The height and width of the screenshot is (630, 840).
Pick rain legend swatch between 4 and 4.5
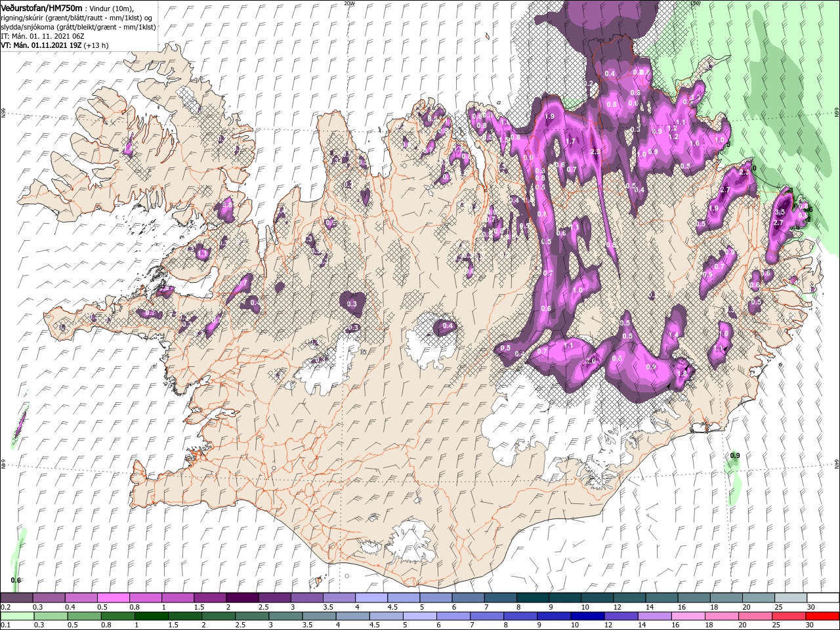pos(354,616)
